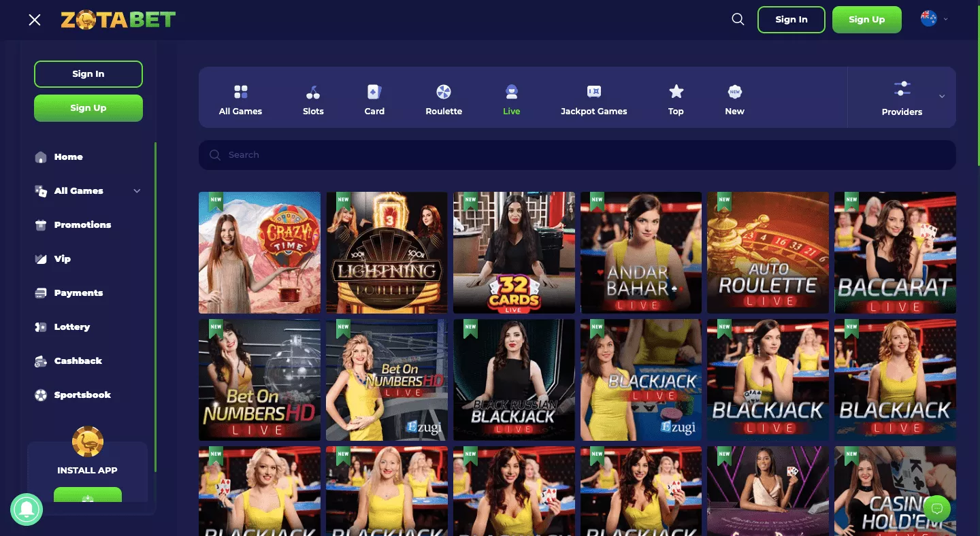Open the language flag dropdown
Screen dimensions: 980x536
point(934,19)
